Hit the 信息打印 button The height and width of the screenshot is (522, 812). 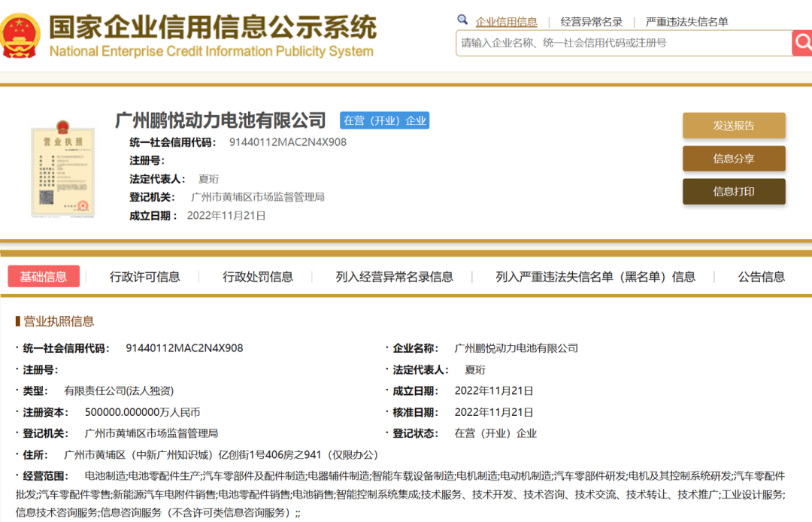click(x=733, y=192)
